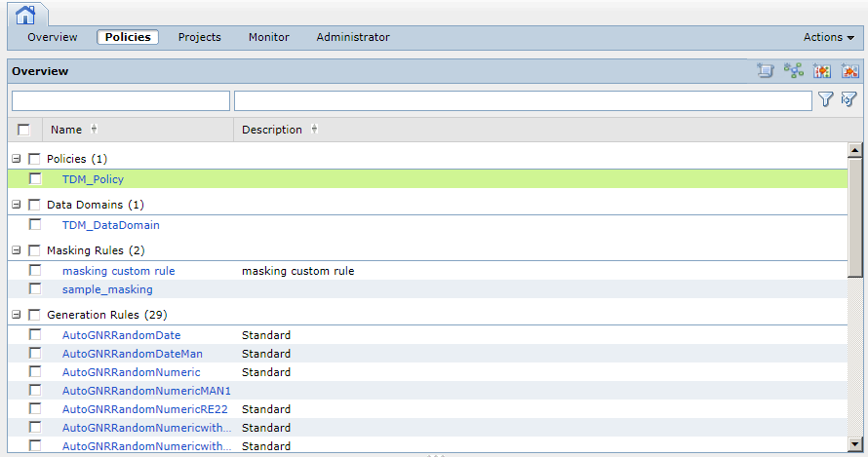This screenshot has width=868, height=457.
Task: Add a masking rule via the green arrow icon
Action: pyautogui.click(x=821, y=71)
